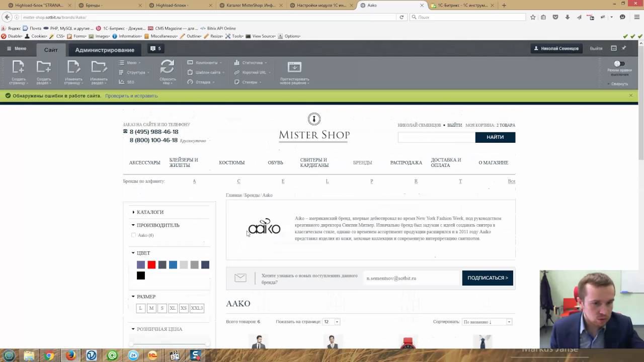The height and width of the screenshot is (362, 644).
Task: Click the Edit section folder icon
Action: tap(99, 67)
